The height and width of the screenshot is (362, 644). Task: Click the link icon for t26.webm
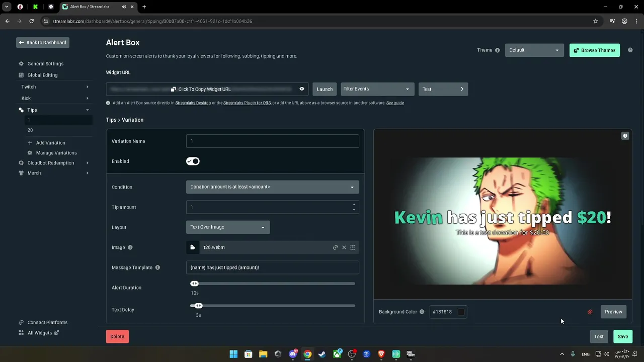tap(335, 247)
